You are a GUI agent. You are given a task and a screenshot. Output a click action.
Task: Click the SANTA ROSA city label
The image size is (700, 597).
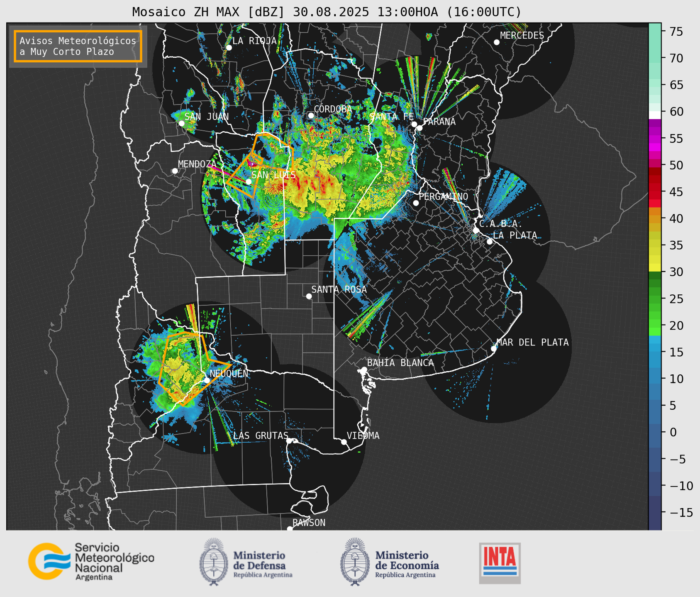(x=339, y=289)
